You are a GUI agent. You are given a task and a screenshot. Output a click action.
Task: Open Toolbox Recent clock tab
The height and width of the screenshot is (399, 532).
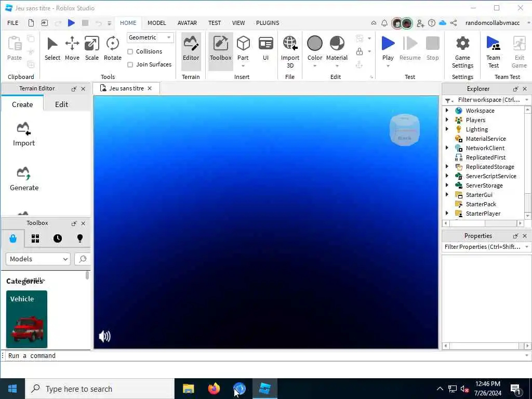coord(58,238)
